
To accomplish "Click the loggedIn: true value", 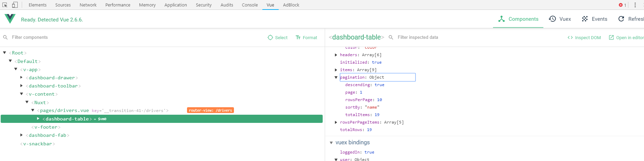I will tap(369, 152).
